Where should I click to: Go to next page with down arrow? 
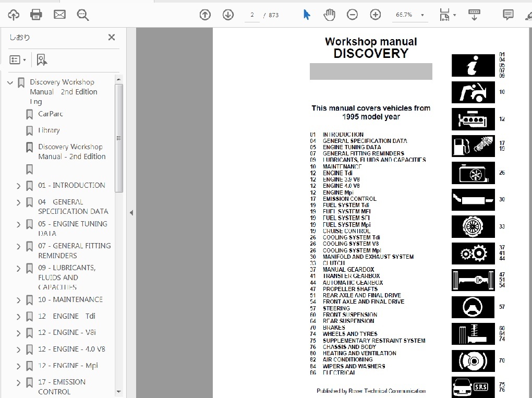click(x=228, y=15)
